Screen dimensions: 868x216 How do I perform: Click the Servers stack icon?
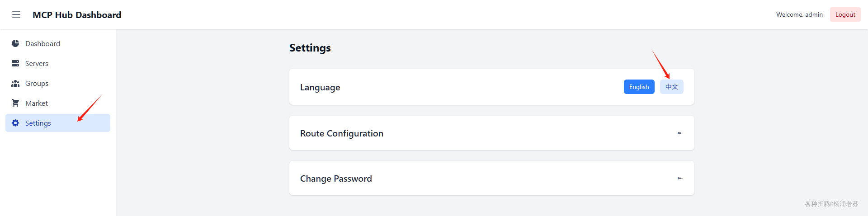pyautogui.click(x=15, y=63)
